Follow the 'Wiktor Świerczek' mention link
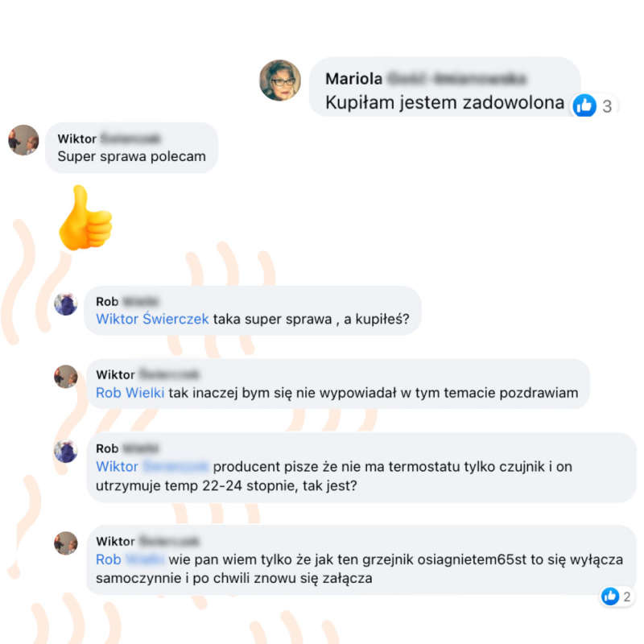 pos(152,319)
